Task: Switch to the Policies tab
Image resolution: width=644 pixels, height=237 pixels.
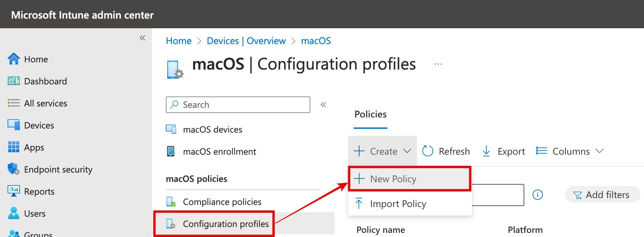Action: (x=371, y=114)
